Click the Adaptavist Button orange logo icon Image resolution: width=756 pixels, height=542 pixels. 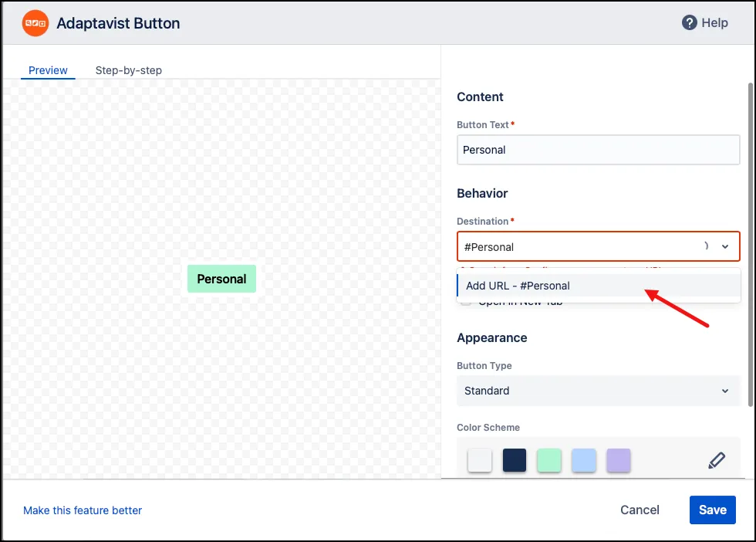[x=35, y=23]
